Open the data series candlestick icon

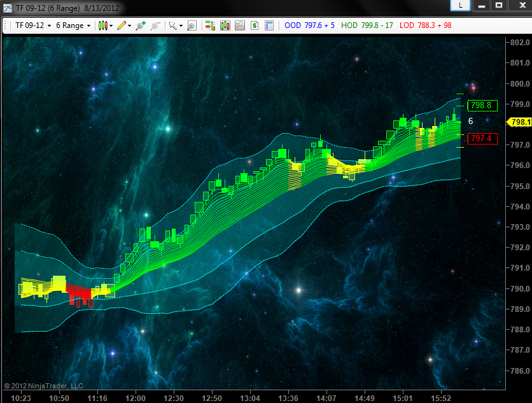225,25
